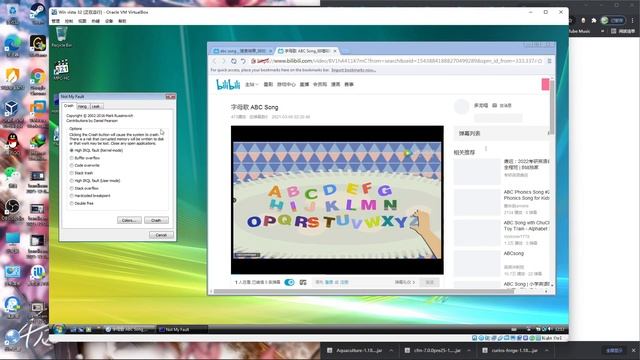The height and width of the screenshot is (360, 640).
Task: Click the uploader avatar beside video title
Action: (x=462, y=107)
